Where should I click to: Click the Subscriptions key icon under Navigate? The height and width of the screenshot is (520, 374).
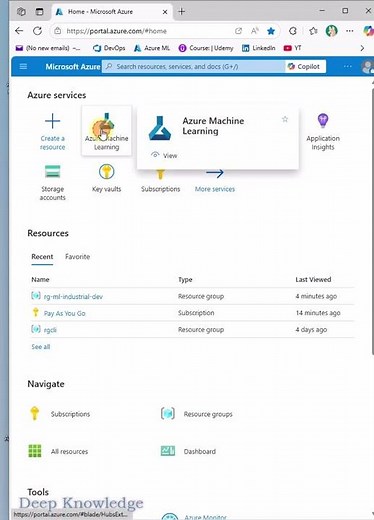35,413
